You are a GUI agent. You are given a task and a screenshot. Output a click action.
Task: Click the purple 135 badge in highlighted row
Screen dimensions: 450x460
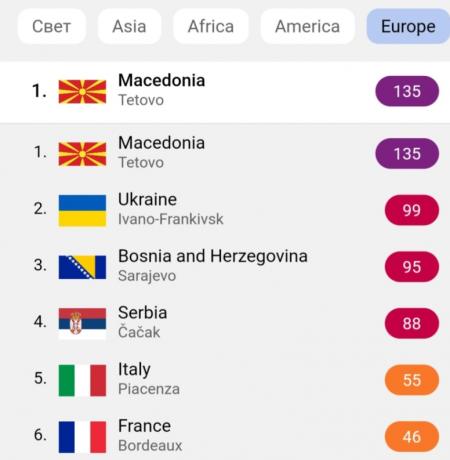point(407,91)
